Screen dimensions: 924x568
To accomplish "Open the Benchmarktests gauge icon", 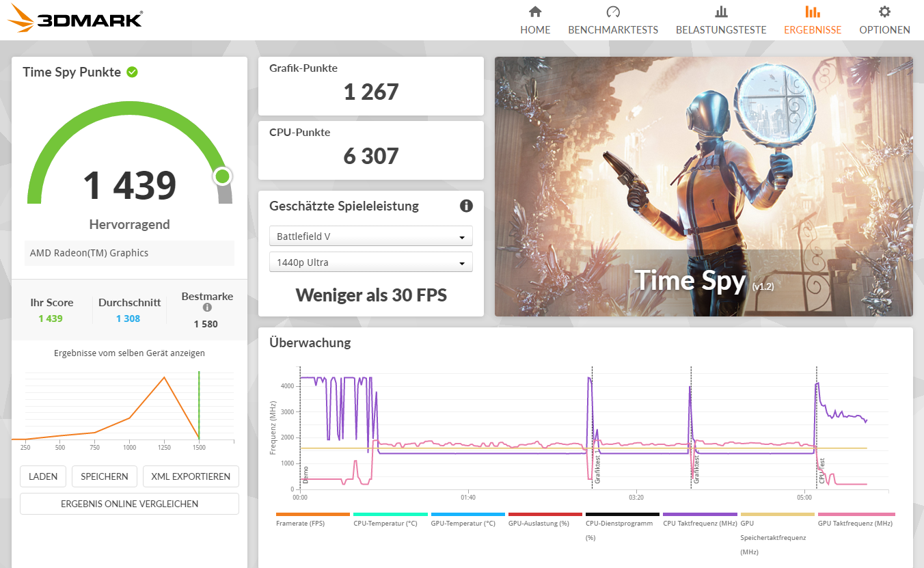I will pyautogui.click(x=613, y=12).
